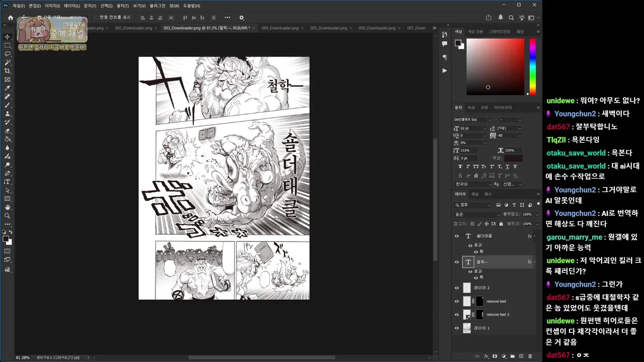Enable 변형 컨트롤 표시 checkbox

(96, 18)
